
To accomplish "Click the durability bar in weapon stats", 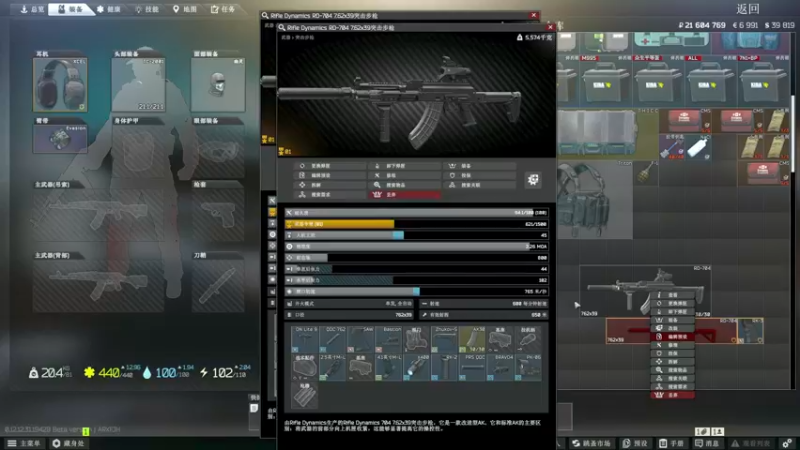I will click(x=416, y=213).
